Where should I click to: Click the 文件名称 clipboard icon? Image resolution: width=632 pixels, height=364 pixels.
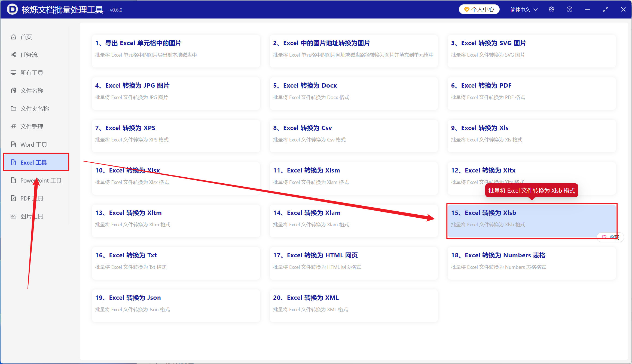coord(13,91)
